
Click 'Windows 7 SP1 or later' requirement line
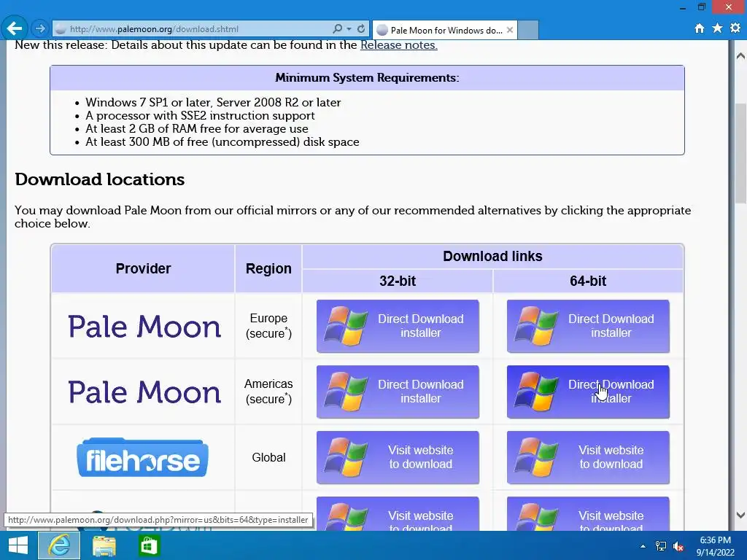pos(213,102)
